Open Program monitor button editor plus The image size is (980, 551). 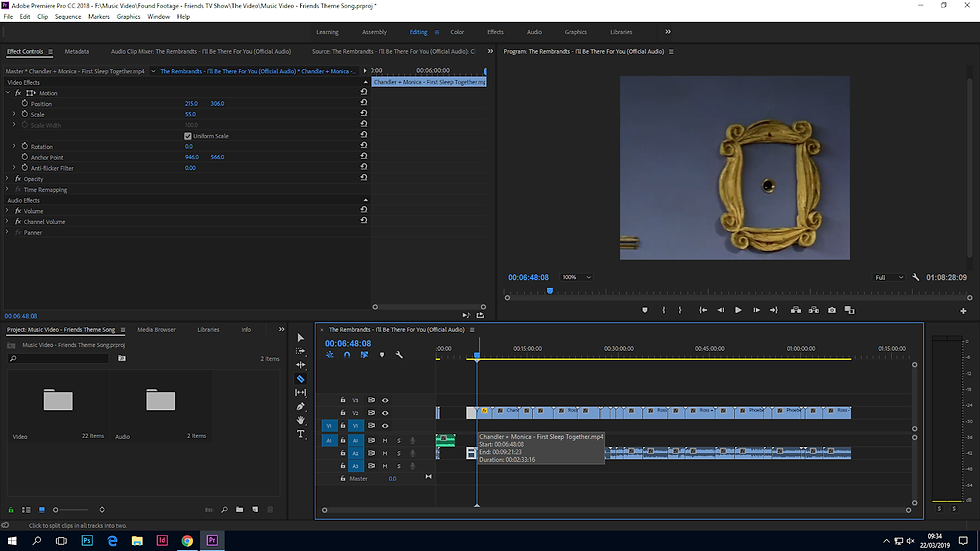coord(963,310)
